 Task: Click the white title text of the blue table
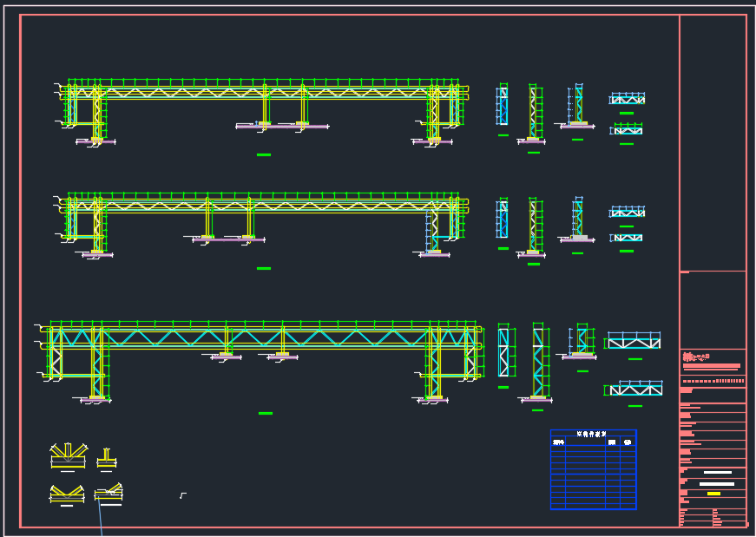coord(592,434)
